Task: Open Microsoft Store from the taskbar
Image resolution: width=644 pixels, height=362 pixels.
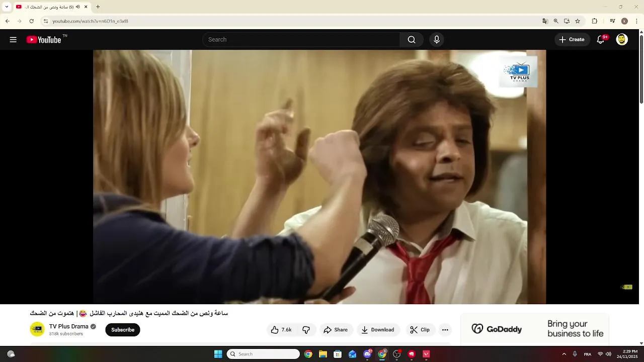Action: pyautogui.click(x=338, y=354)
